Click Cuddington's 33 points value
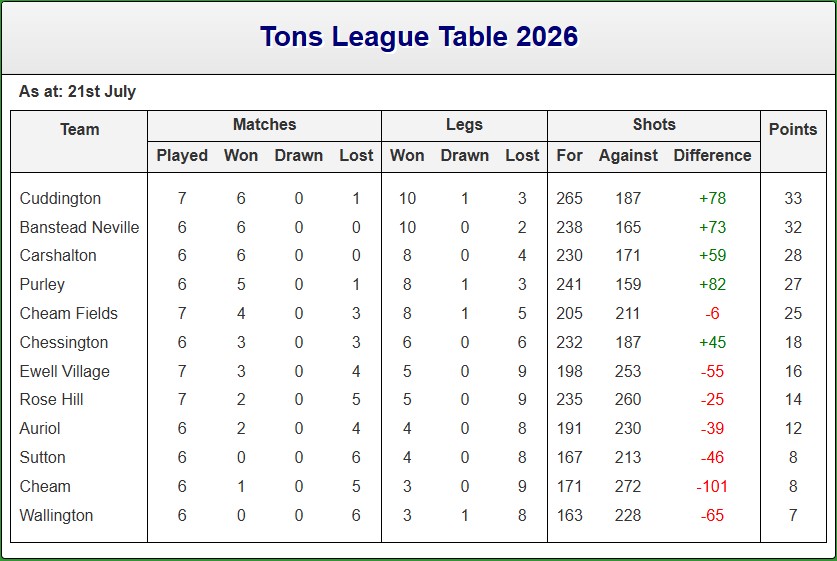The height and width of the screenshot is (561, 837). (x=793, y=199)
